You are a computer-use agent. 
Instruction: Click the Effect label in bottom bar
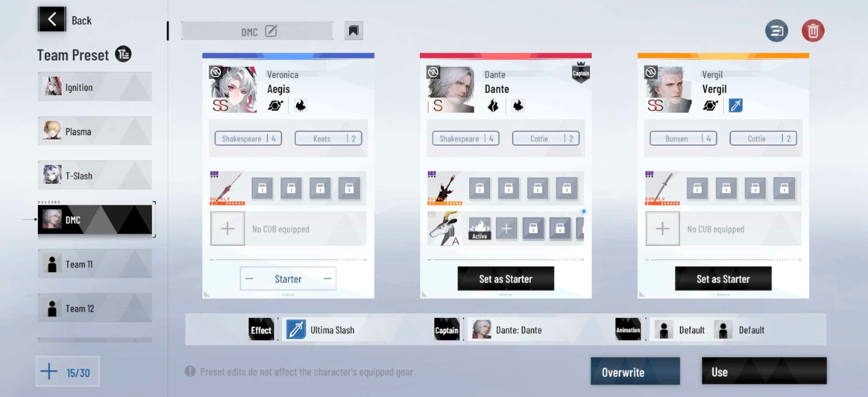(261, 330)
